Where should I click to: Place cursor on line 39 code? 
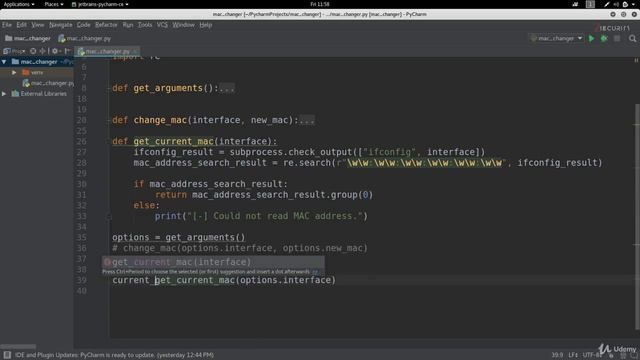[x=224, y=280]
